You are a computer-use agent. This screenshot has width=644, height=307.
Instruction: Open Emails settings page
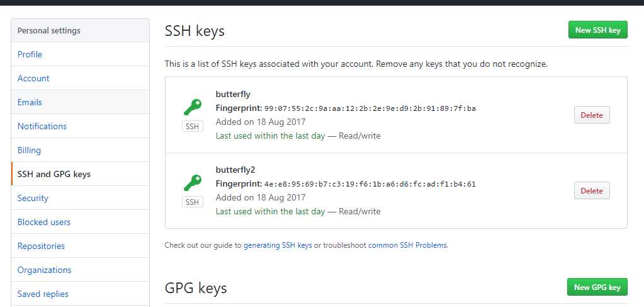pyautogui.click(x=80, y=102)
